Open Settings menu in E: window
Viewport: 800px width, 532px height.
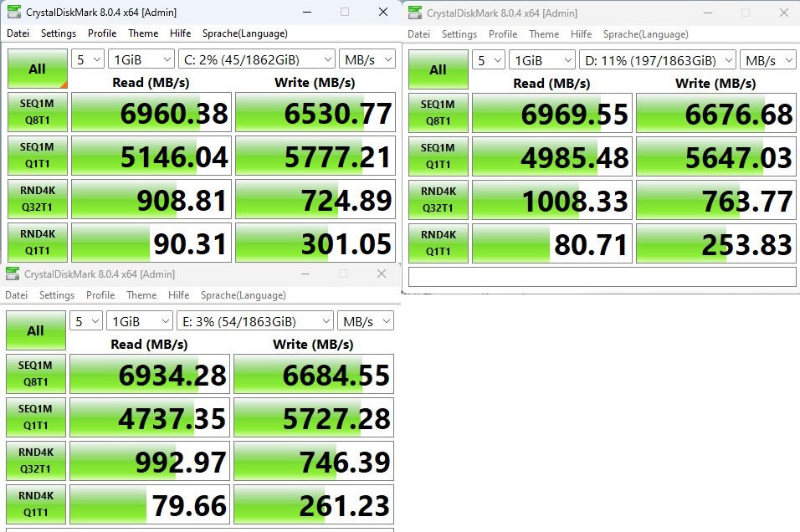(57, 294)
